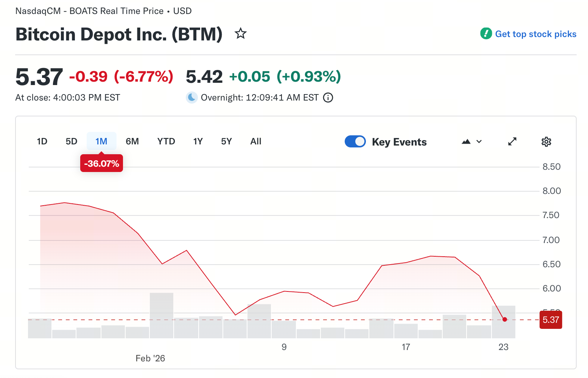Click the Bitcoin Depot Inc. title
This screenshot has height=378, width=588.
118,34
